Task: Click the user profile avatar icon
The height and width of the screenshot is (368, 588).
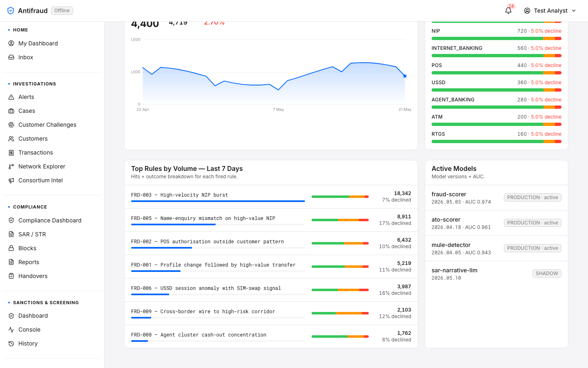Action: 527,11
